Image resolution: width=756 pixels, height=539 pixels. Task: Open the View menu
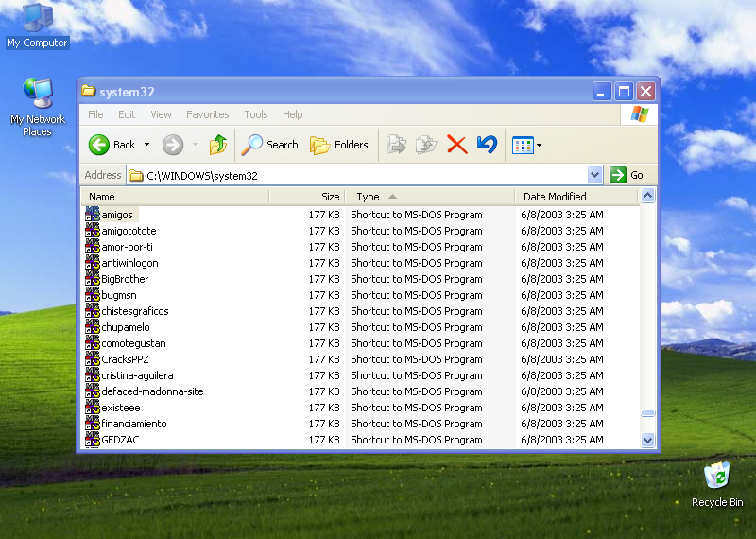pyautogui.click(x=161, y=114)
